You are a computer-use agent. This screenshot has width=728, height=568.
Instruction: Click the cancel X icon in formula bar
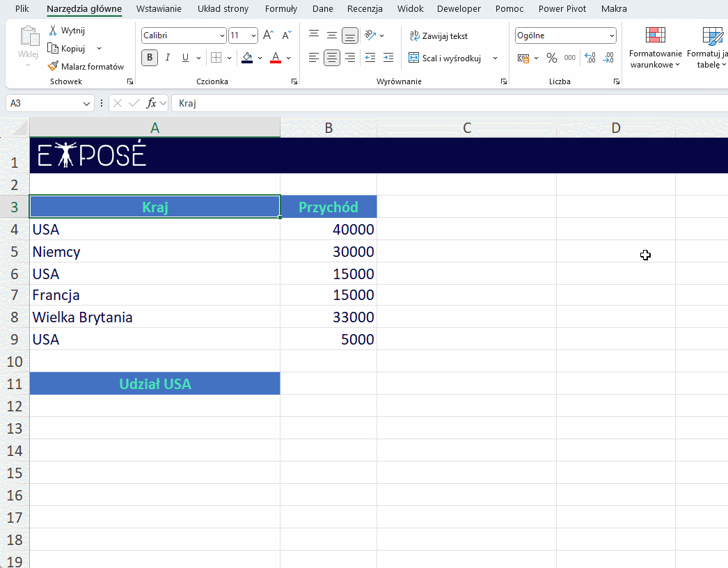118,103
